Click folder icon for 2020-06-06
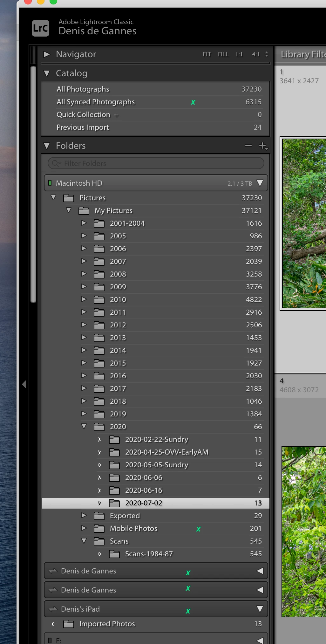The height and width of the screenshot is (644, 326). click(114, 478)
